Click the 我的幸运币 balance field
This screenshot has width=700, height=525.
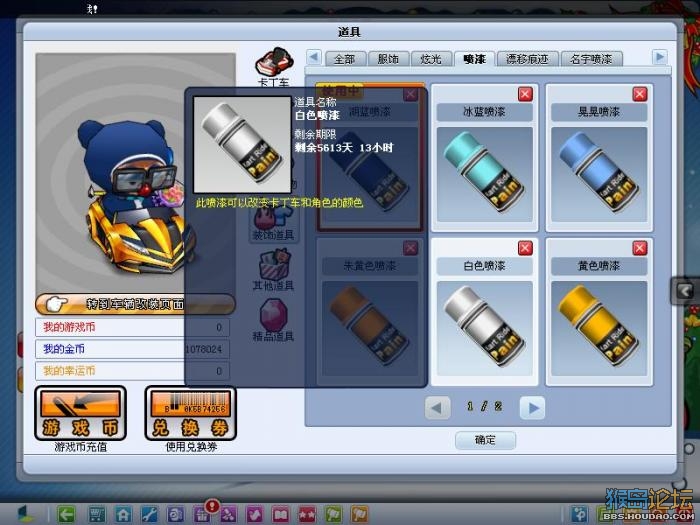click(133, 371)
